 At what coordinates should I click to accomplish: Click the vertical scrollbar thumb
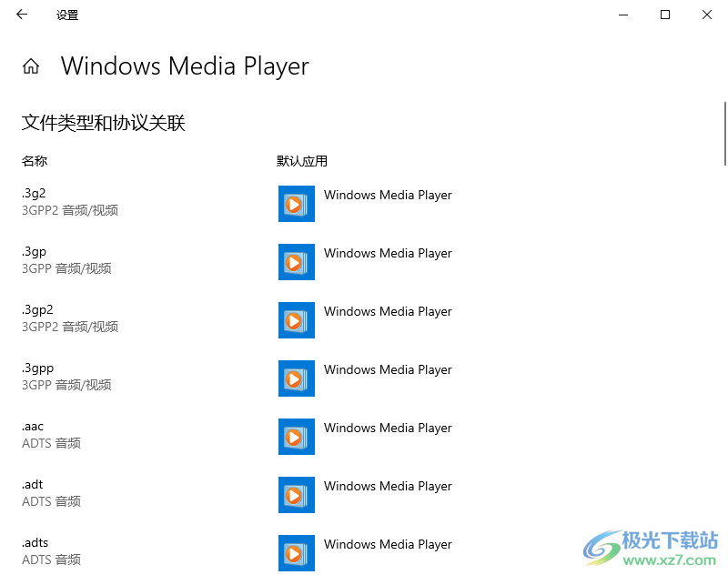point(724,134)
